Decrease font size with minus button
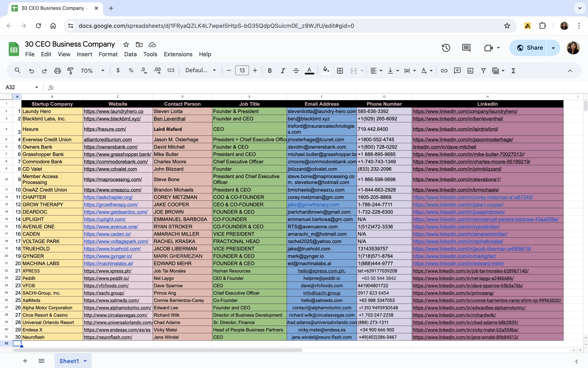This screenshot has width=588, height=368. point(229,71)
